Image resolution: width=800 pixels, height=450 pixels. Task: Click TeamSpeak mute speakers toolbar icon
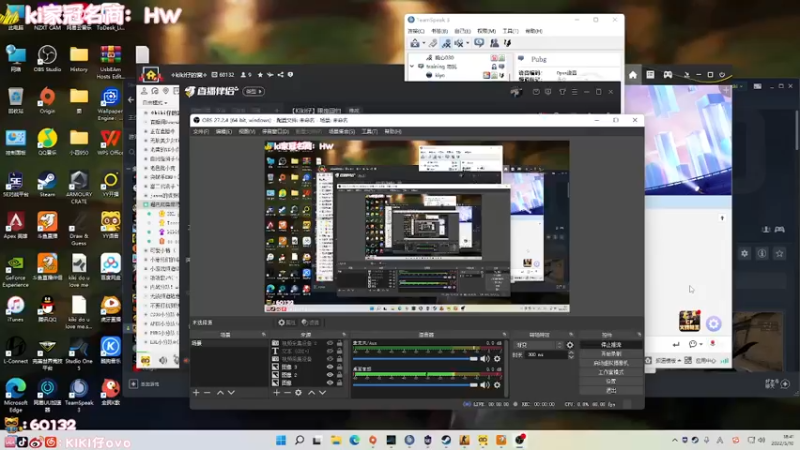click(x=459, y=43)
